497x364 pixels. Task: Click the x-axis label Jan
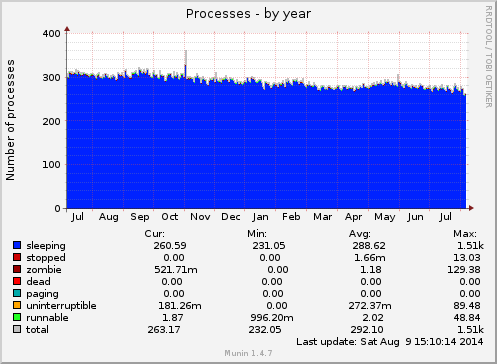(x=260, y=217)
